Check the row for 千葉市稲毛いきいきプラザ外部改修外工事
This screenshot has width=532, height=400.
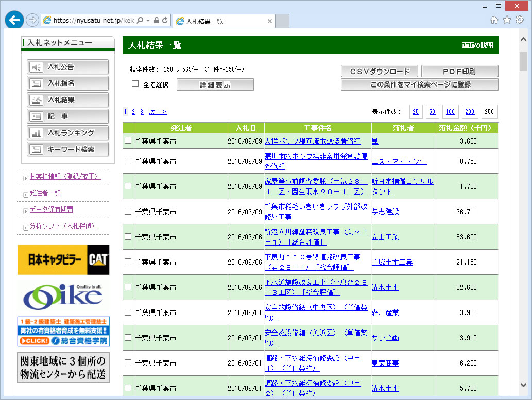(x=128, y=211)
